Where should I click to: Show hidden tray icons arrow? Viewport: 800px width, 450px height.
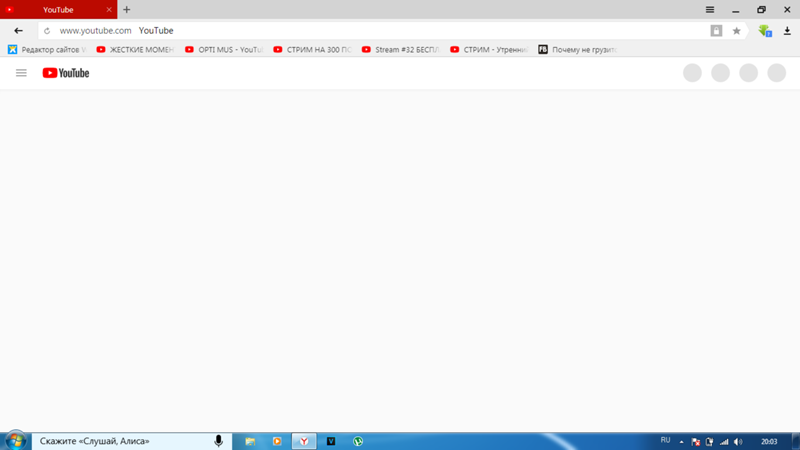point(682,442)
